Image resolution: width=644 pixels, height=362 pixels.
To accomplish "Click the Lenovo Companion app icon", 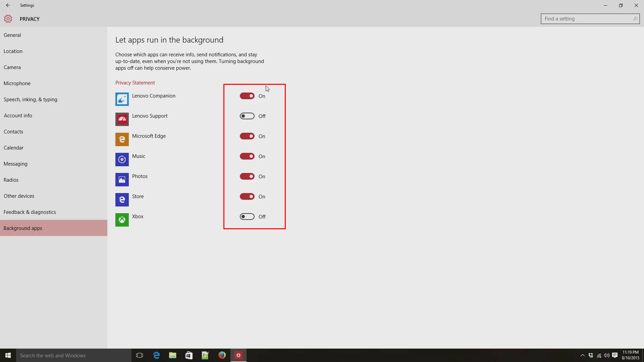I will pyautogui.click(x=122, y=99).
